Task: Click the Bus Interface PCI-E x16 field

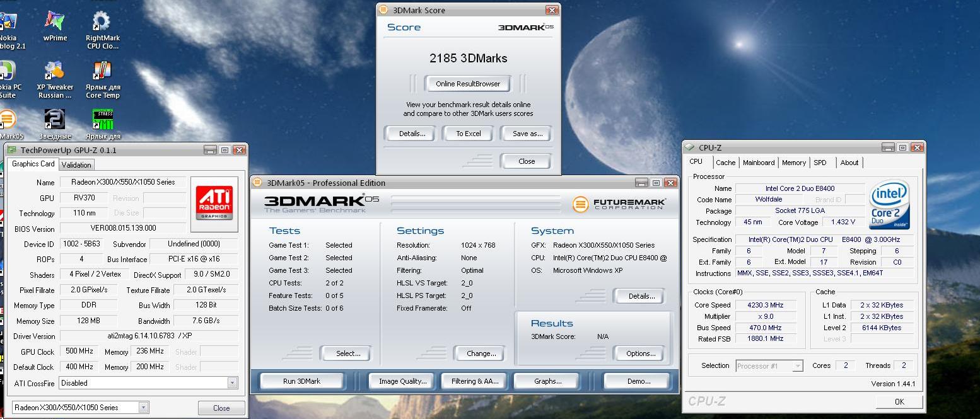Action: click(x=194, y=259)
